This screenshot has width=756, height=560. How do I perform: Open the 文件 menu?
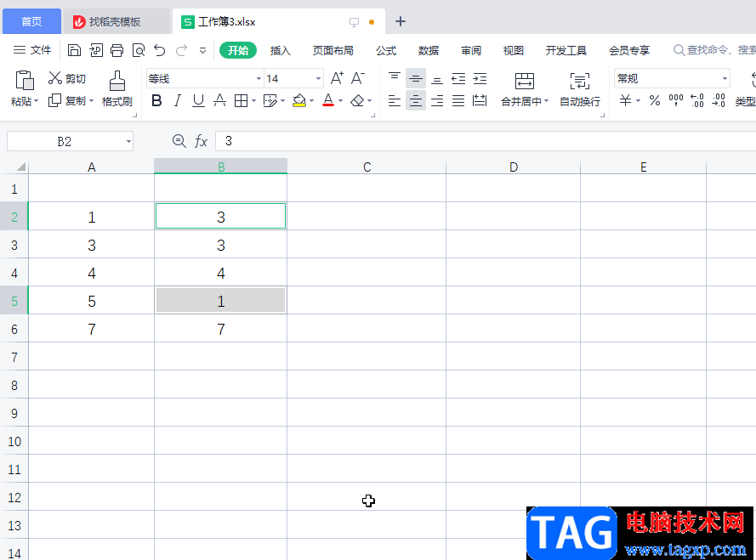(32, 50)
